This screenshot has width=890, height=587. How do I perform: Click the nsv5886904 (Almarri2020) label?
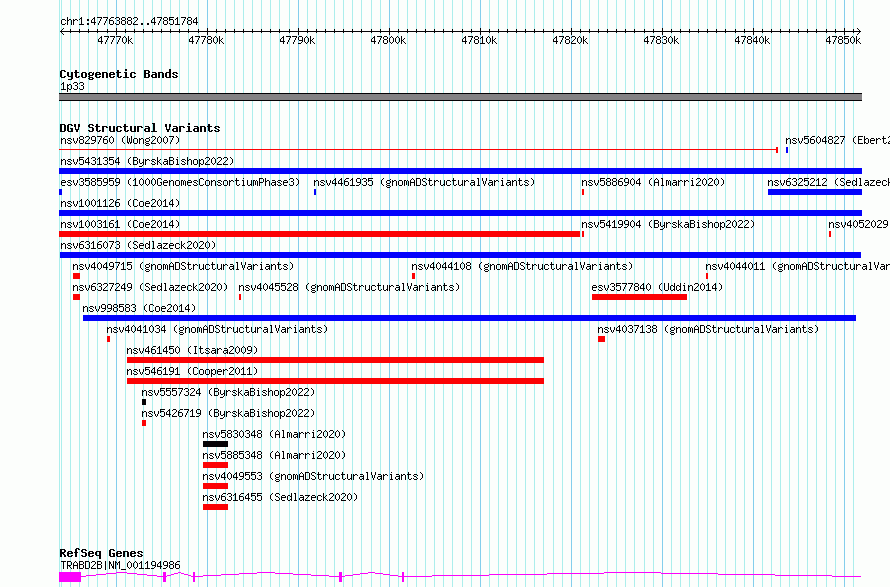tap(653, 182)
